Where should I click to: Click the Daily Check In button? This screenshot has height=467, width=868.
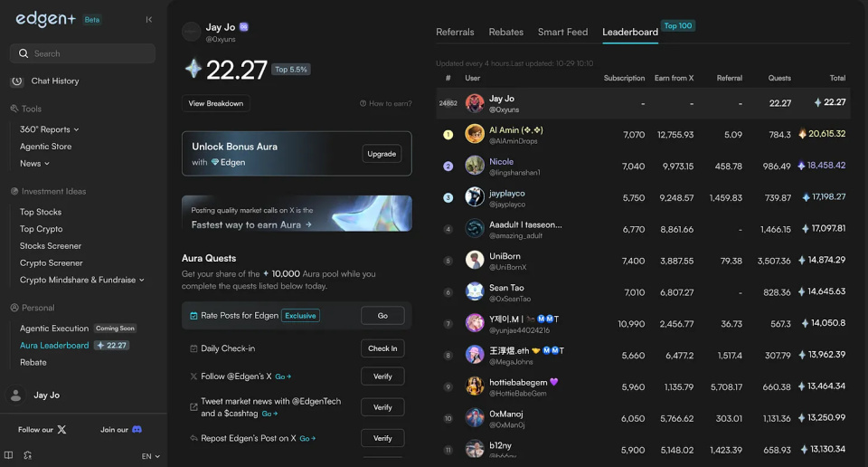382,348
